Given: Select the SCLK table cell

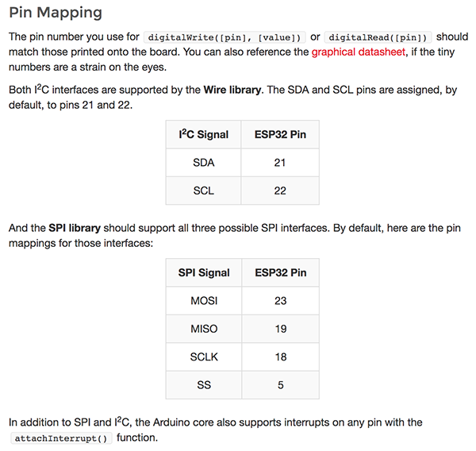Looking at the screenshot, I should (x=204, y=357).
